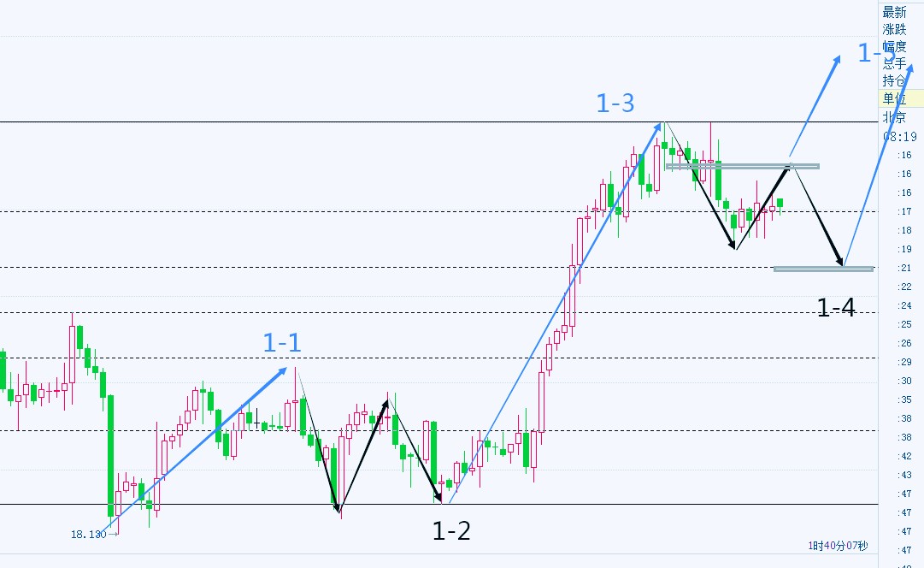Select the blue 1-1 wave label

(282, 343)
